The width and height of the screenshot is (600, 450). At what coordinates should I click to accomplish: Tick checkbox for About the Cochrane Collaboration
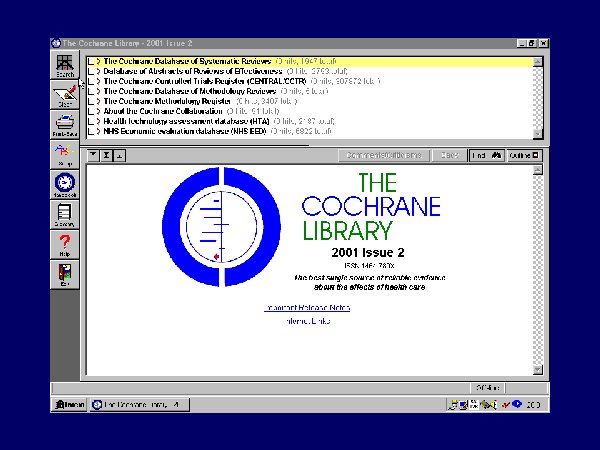coord(91,111)
